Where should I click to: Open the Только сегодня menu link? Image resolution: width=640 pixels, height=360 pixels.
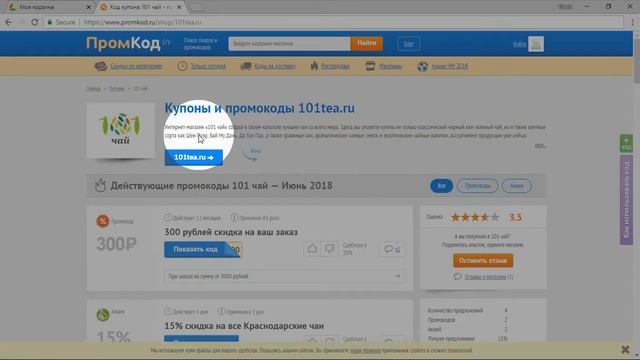pyautogui.click(x=208, y=66)
